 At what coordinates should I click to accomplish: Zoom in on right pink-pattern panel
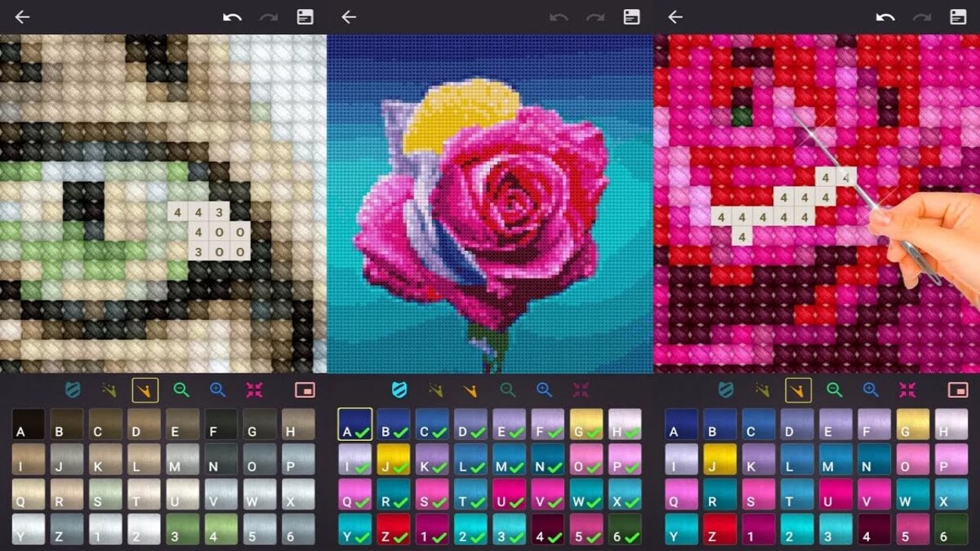[871, 390]
